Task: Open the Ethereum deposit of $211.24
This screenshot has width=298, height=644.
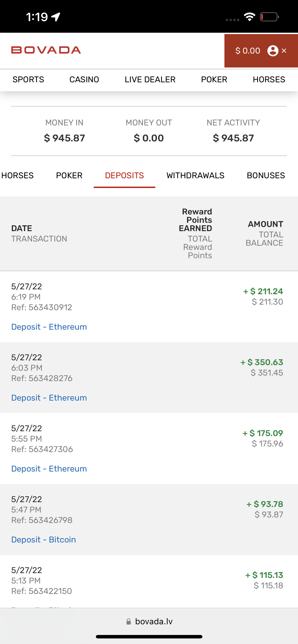Action: point(49,327)
